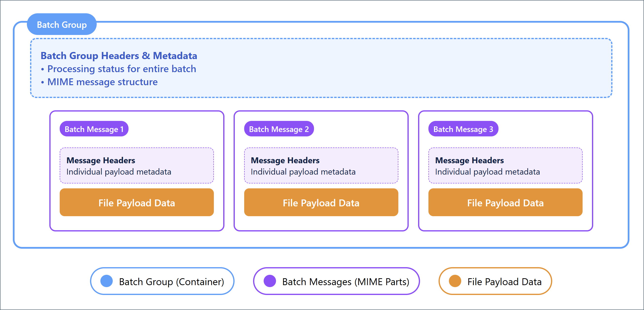Select Message Headers box in Batch Message 1

point(136,165)
